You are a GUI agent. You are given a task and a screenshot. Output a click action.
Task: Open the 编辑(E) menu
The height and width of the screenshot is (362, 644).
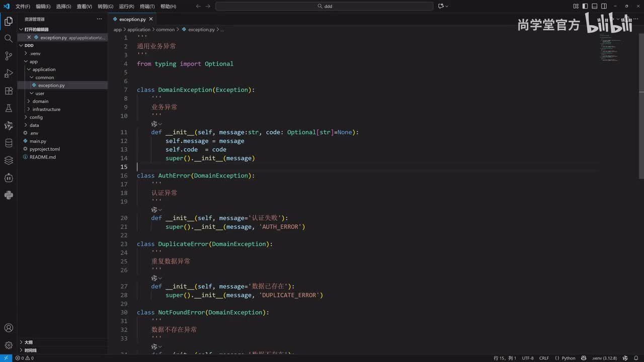tap(43, 6)
